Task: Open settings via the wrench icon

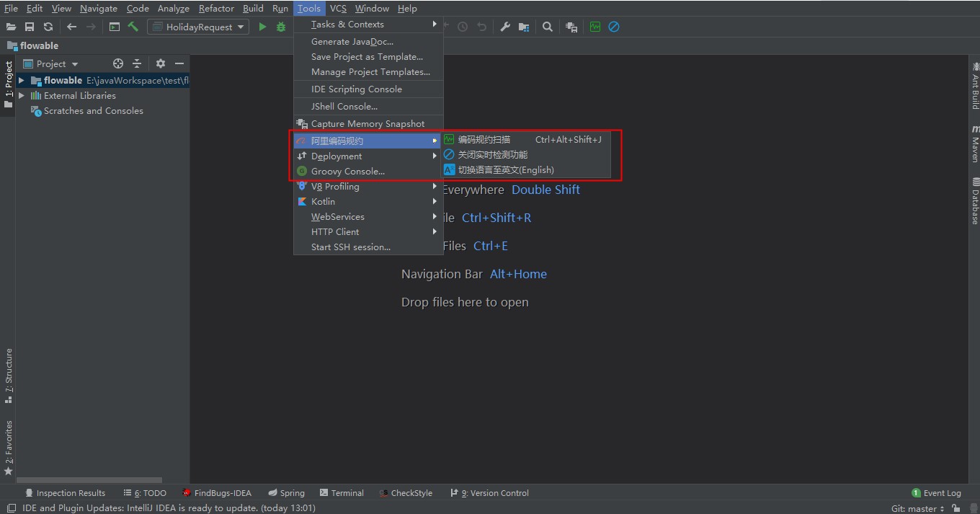Action: coord(505,27)
